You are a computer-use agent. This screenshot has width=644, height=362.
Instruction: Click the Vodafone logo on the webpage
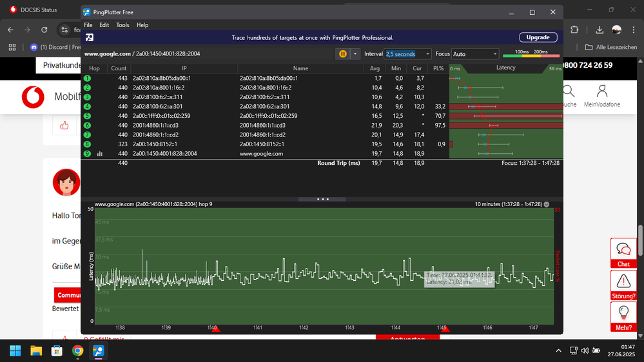(x=33, y=97)
